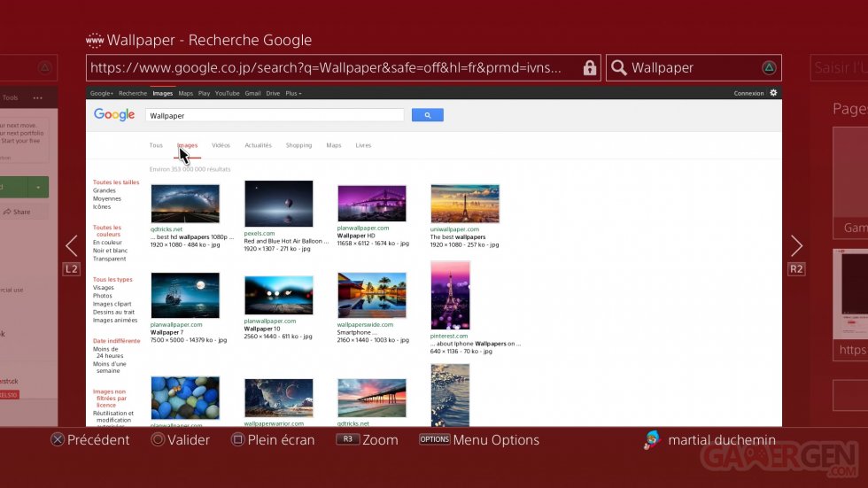Switch to the Maps results tab
This screenshot has width=868, height=488.
334,145
